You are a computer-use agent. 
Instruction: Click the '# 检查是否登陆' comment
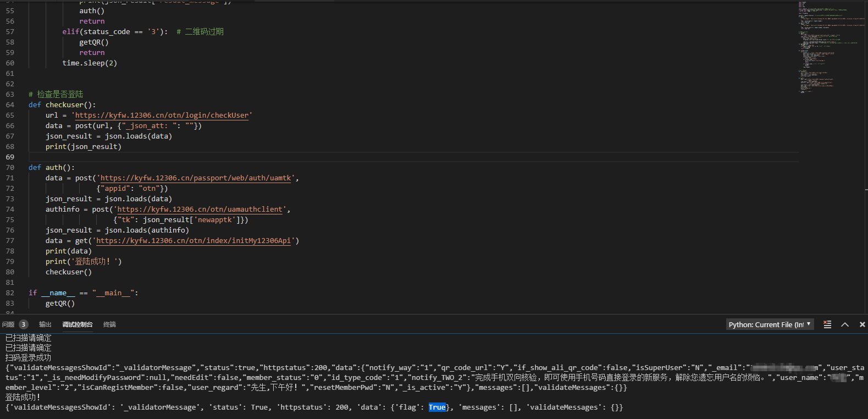(56, 95)
